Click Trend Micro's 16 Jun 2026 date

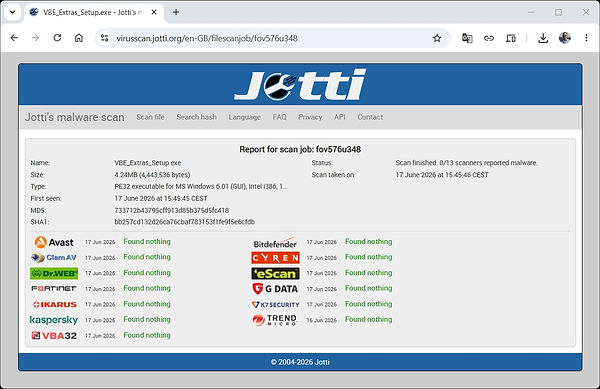click(321, 320)
